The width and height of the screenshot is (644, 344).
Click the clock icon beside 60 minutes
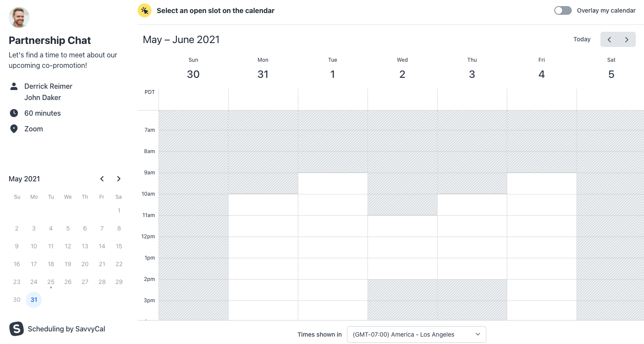14,113
